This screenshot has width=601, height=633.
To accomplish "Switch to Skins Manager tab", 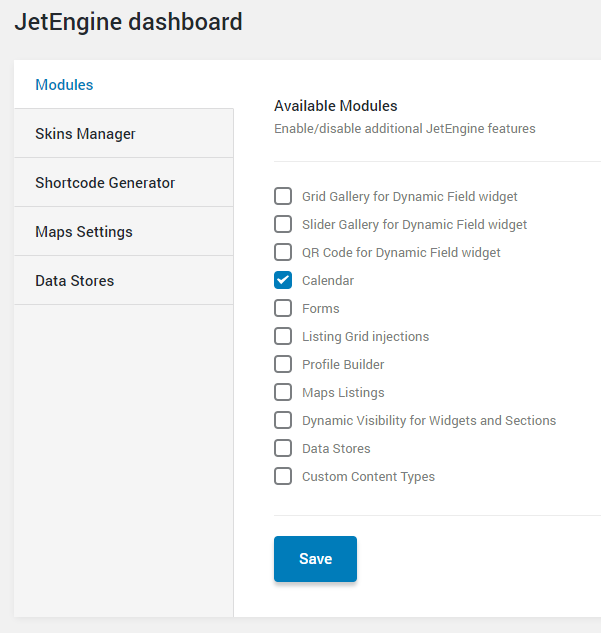I will point(124,134).
